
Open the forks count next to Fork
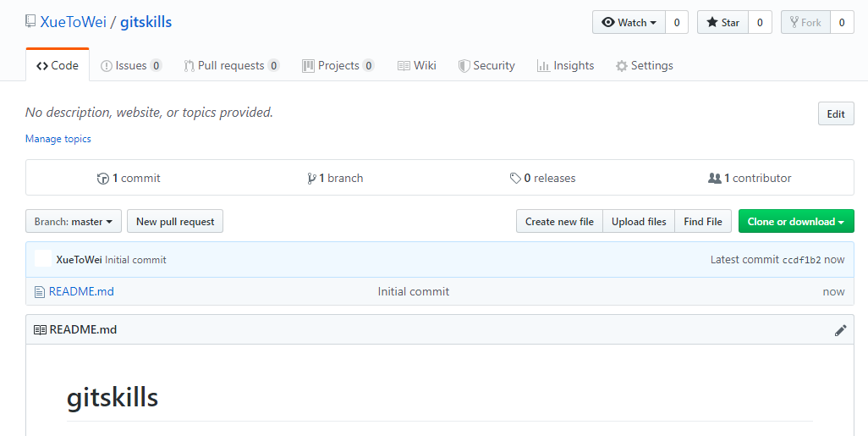842,22
